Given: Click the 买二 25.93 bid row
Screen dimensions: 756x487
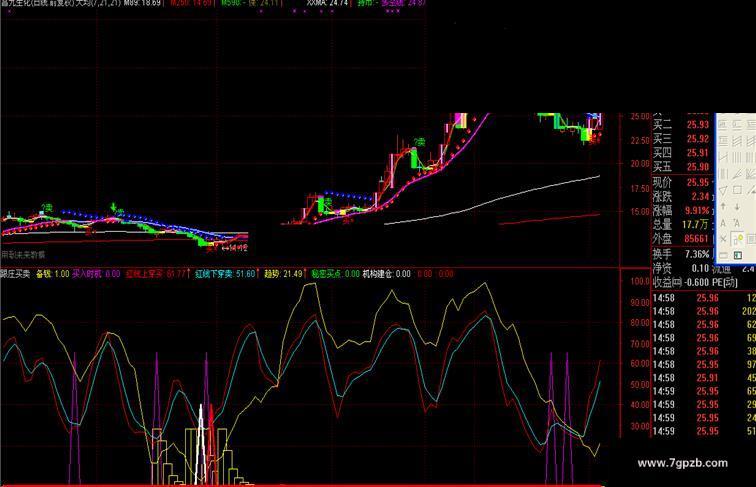Looking at the screenshot, I should pos(681,125).
